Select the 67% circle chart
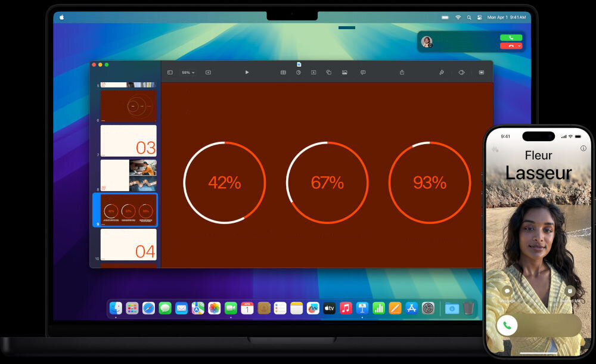This screenshot has width=596, height=364. pos(327,183)
